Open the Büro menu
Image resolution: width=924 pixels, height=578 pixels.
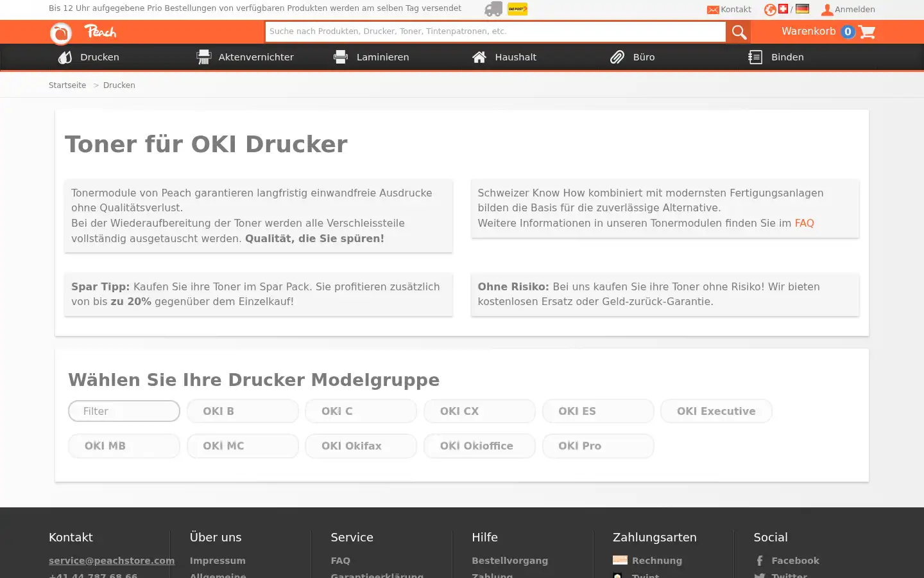click(x=644, y=57)
